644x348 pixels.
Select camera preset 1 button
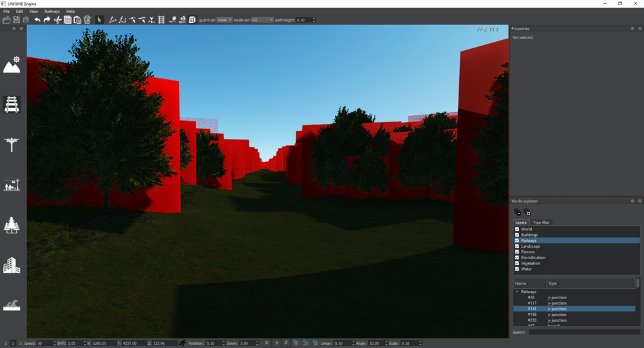6,343
